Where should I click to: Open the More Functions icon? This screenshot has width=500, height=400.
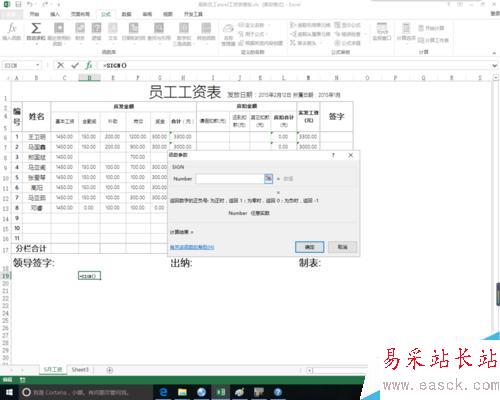point(206,28)
